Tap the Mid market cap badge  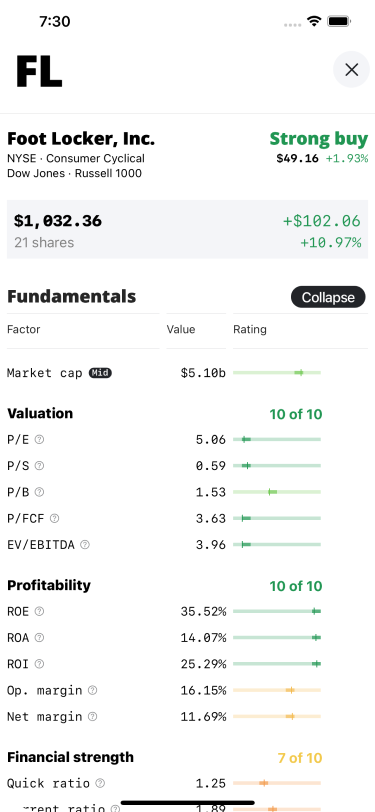(x=100, y=372)
